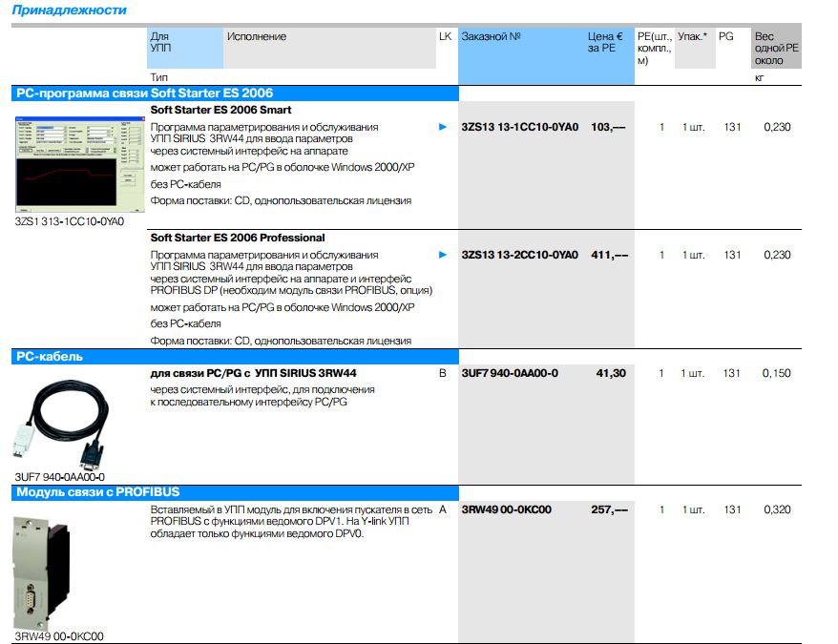Click the LK value 'A' in the PROFIBUS module row
The height and width of the screenshot is (644, 838).
[443, 509]
